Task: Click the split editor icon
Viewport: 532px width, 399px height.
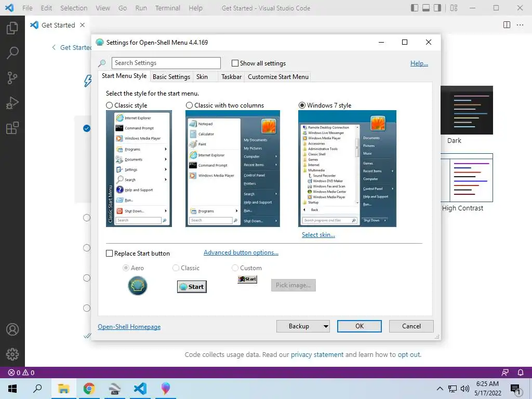Action: point(507,25)
